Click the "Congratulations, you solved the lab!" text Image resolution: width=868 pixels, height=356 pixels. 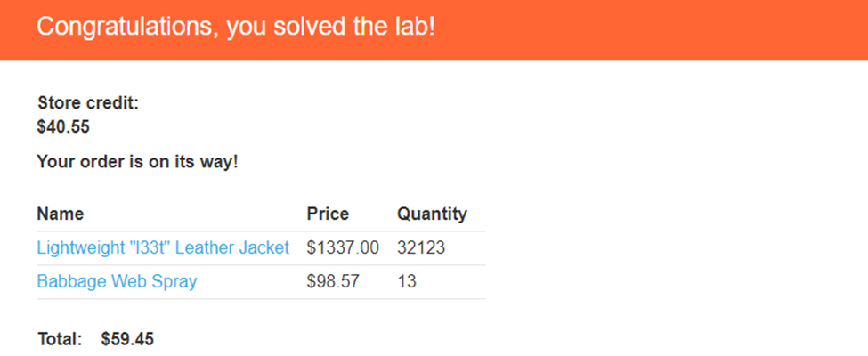pyautogui.click(x=236, y=27)
